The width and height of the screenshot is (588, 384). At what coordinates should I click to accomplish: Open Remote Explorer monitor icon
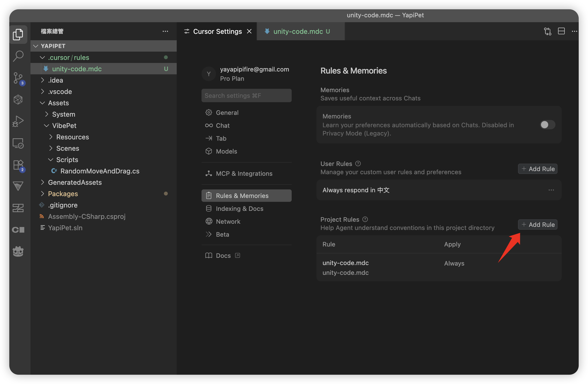(x=18, y=143)
